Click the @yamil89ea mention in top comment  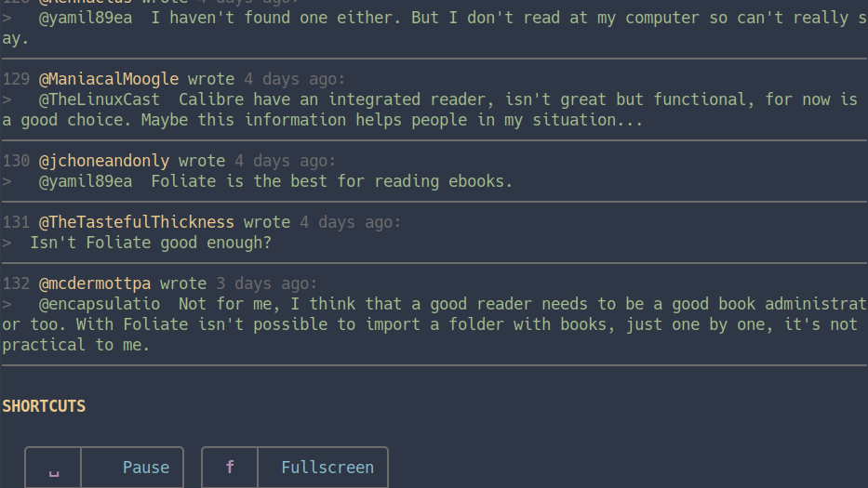86,18
